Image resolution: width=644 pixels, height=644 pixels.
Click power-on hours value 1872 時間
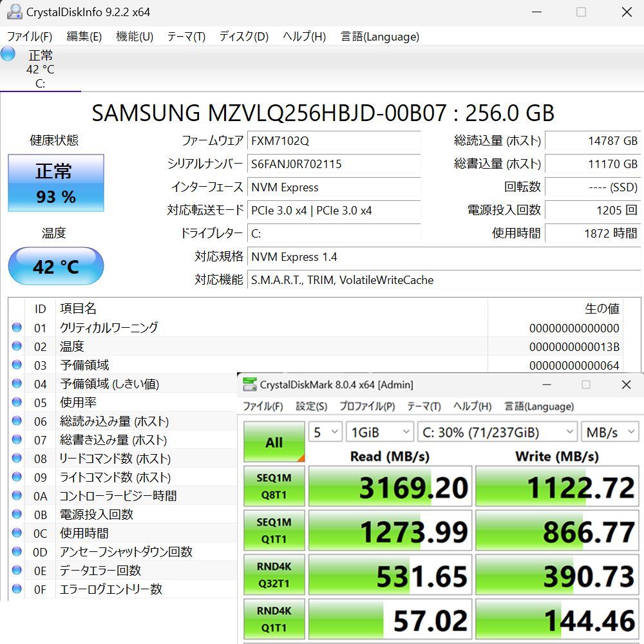(592, 233)
